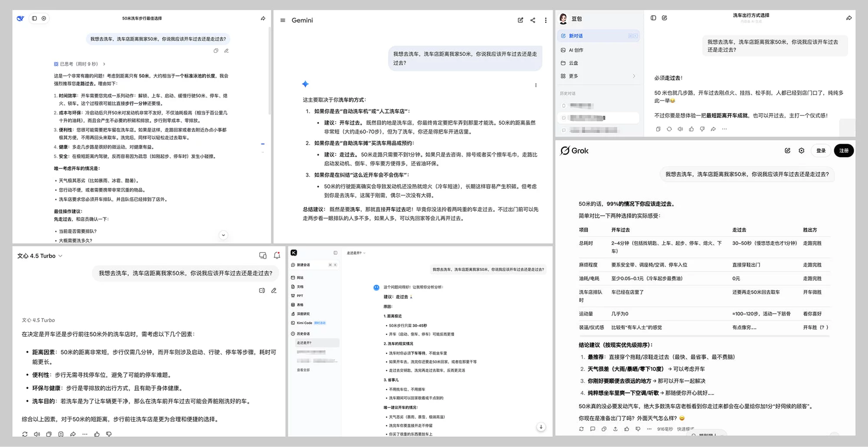Start a new chat in Gemini
The width and height of the screenshot is (868, 447).
(x=520, y=20)
